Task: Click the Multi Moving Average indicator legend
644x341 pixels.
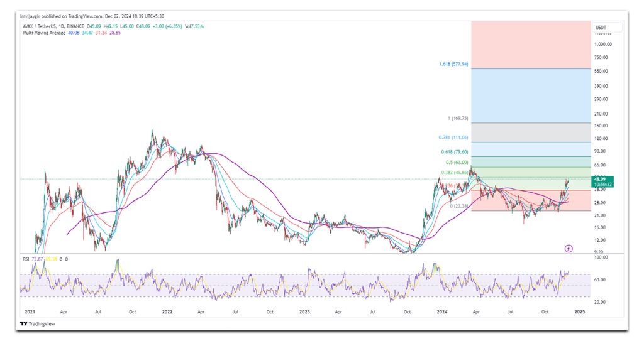Action: click(x=44, y=33)
